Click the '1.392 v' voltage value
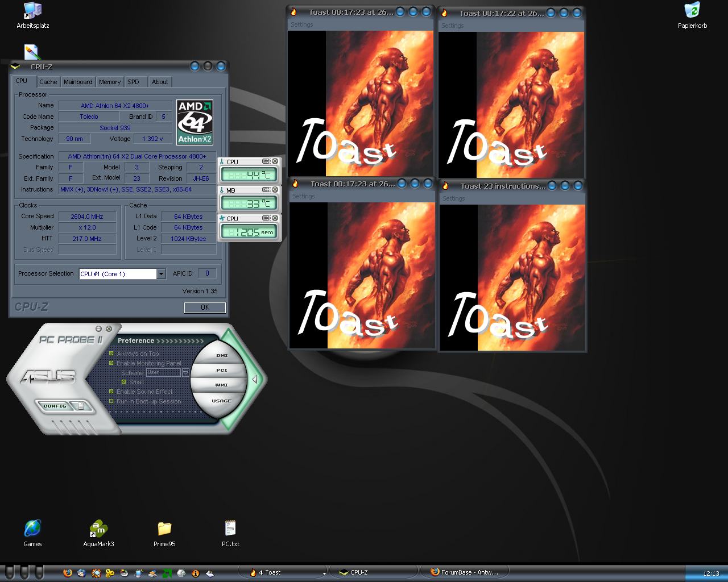 (152, 139)
